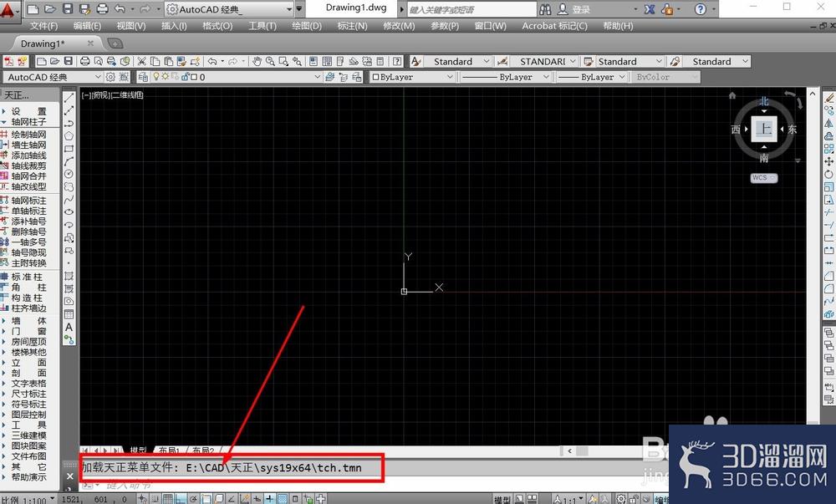The height and width of the screenshot is (504, 836).
Task: Toggle Lineweight display in status bar
Action: [270, 499]
